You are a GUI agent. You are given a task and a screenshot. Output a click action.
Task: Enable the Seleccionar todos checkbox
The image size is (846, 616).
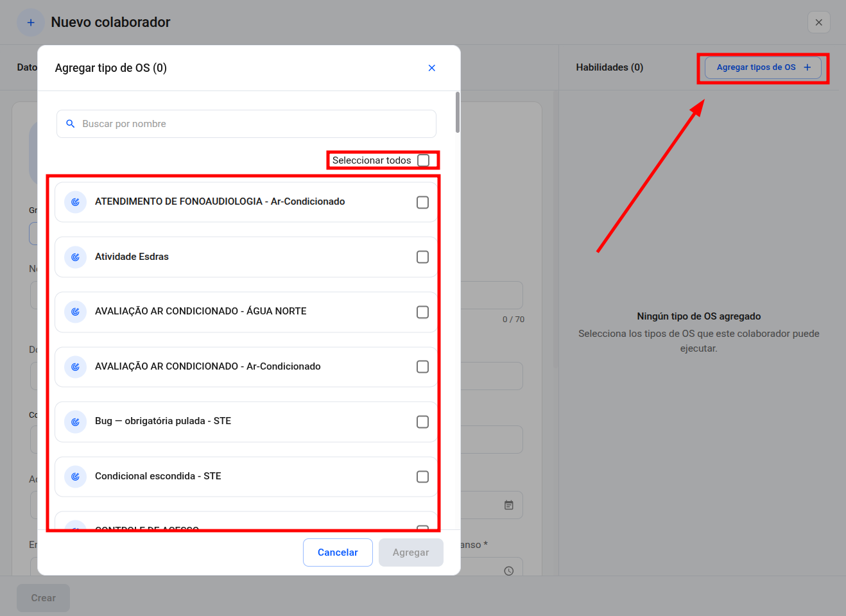[424, 160]
